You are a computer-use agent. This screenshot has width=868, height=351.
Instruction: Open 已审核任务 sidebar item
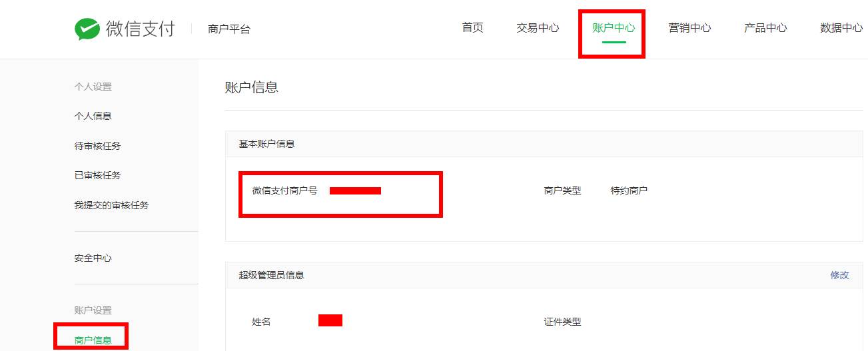[97, 175]
